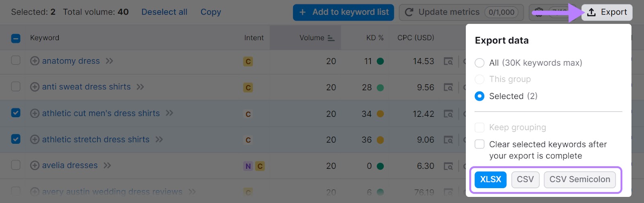Open SERP view icon in anatomy dress row

pos(448,62)
